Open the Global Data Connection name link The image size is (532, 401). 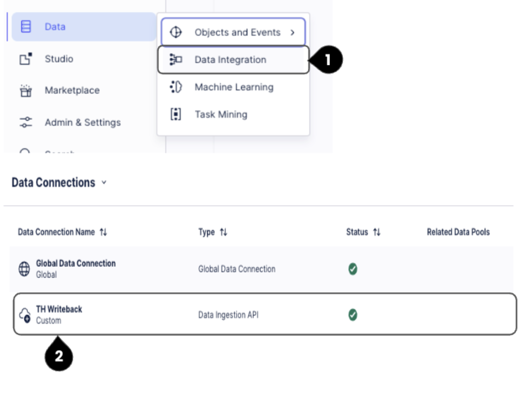coord(75,264)
